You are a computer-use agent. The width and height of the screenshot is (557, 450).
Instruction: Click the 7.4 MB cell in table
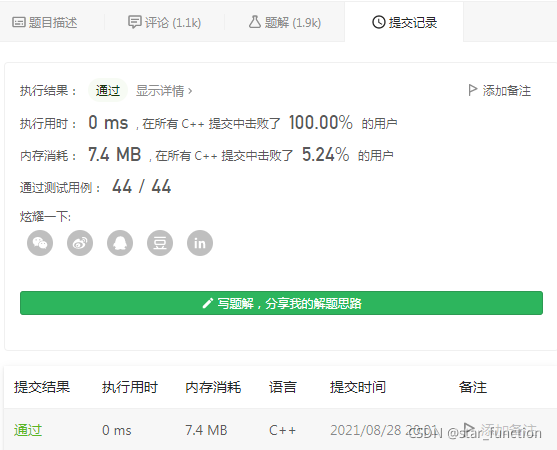[x=206, y=430]
